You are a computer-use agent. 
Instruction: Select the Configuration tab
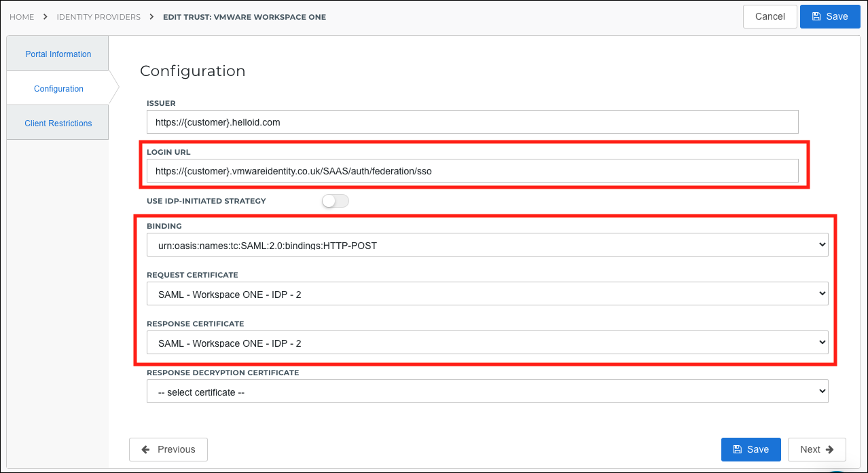[58, 88]
